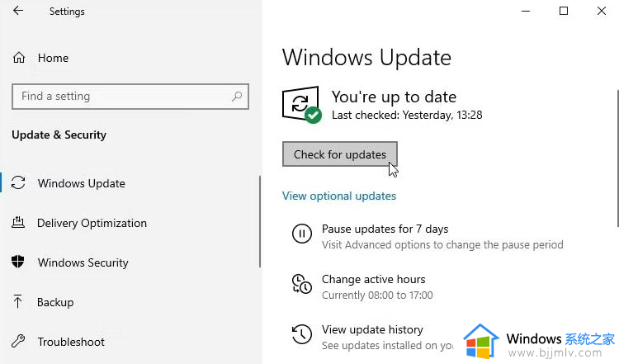Open View optional updates link
Screen dimensions: 619x364
[339, 196]
